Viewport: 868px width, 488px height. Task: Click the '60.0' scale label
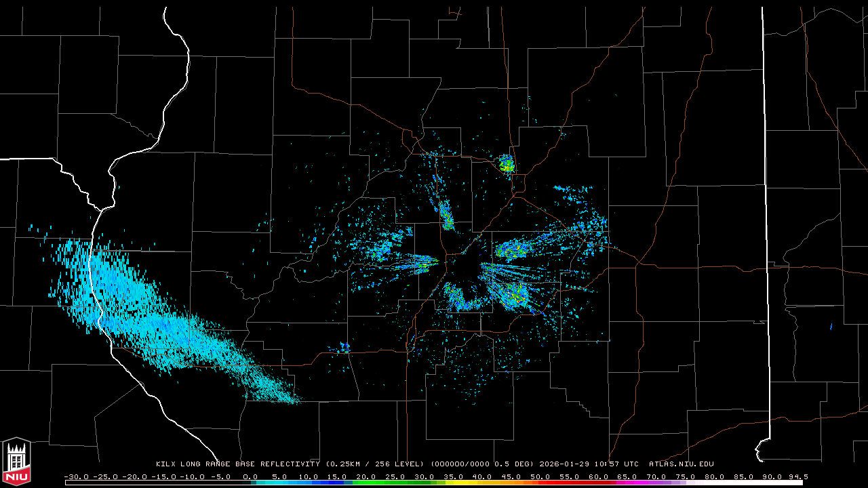[599, 476]
